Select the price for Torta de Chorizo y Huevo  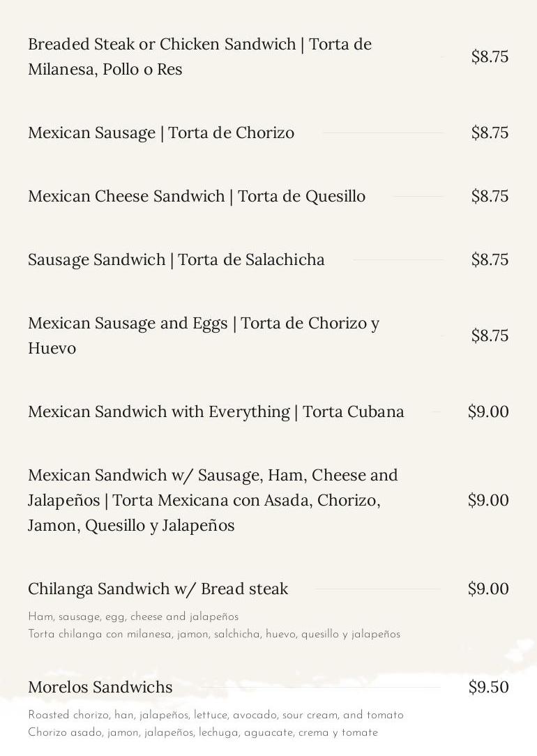(490, 335)
